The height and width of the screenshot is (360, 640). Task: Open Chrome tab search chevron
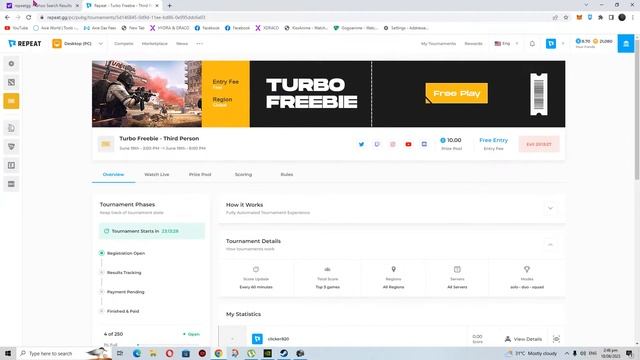[586, 5]
